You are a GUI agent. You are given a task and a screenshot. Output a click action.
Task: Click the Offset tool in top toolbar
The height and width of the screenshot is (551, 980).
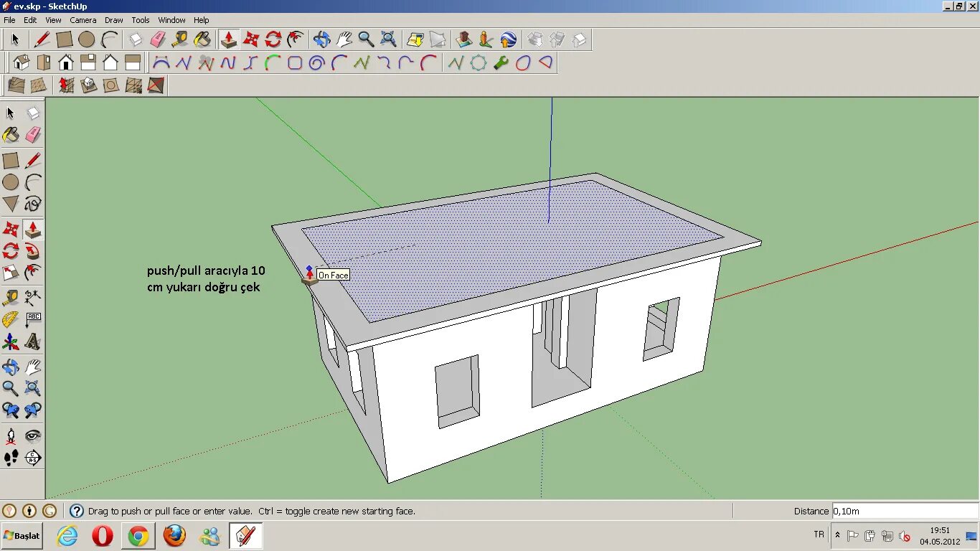click(295, 39)
